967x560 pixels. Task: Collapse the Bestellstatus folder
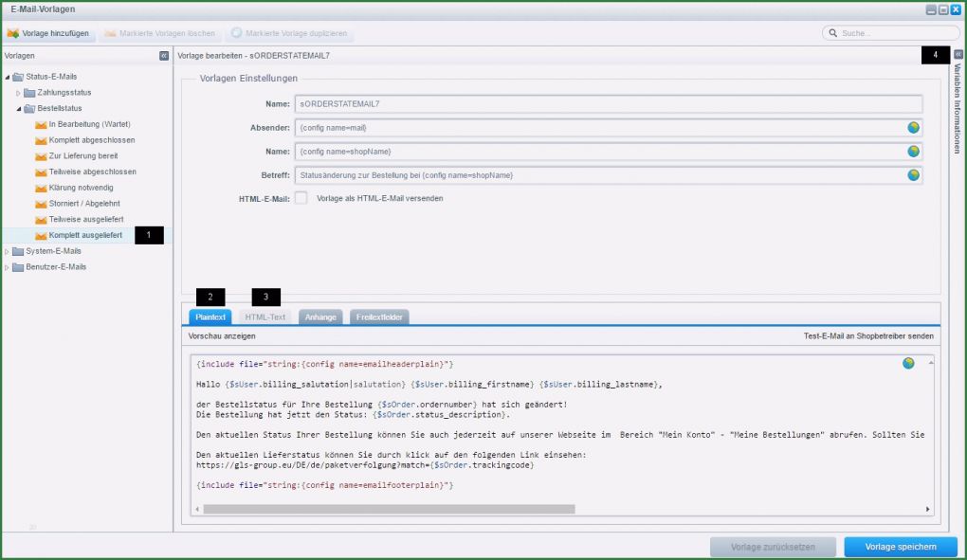tap(18, 108)
